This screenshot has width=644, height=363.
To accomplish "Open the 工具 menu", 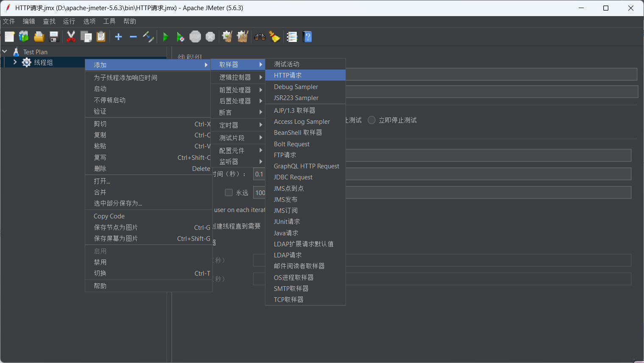I will tap(109, 21).
